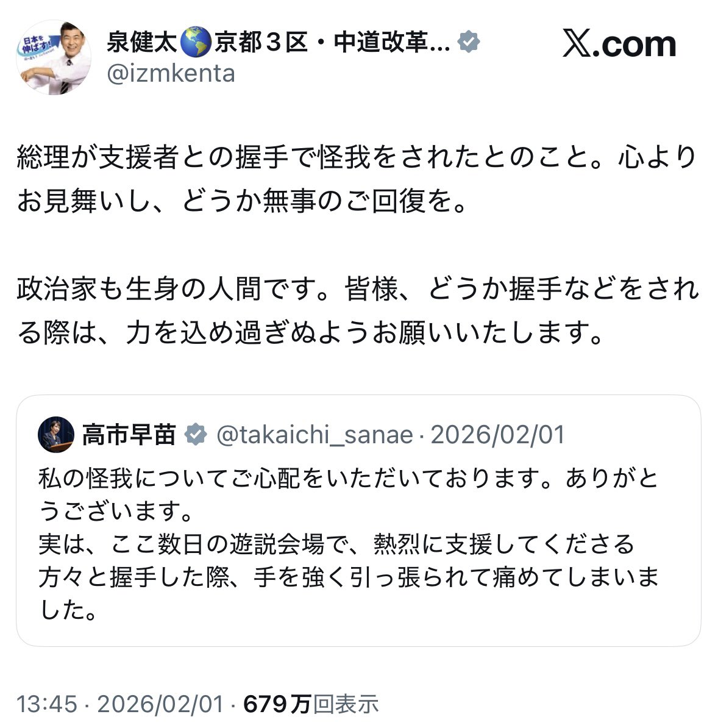Open the @izmkenta handle link
718x728 pixels.
[171, 73]
